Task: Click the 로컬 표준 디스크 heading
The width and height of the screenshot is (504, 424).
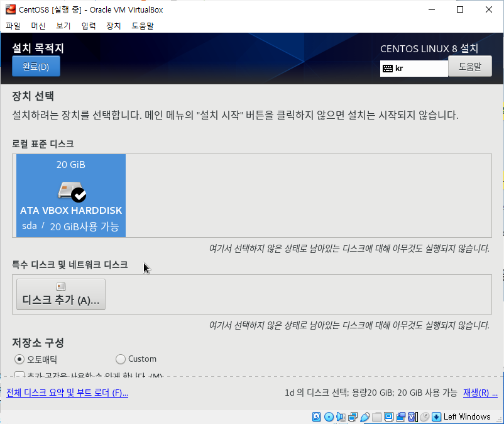Action: coord(43,144)
